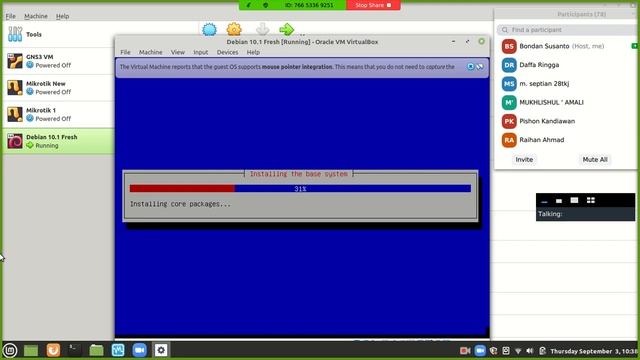
Task: Switch to the Zoom taskbar item
Action: click(139, 350)
